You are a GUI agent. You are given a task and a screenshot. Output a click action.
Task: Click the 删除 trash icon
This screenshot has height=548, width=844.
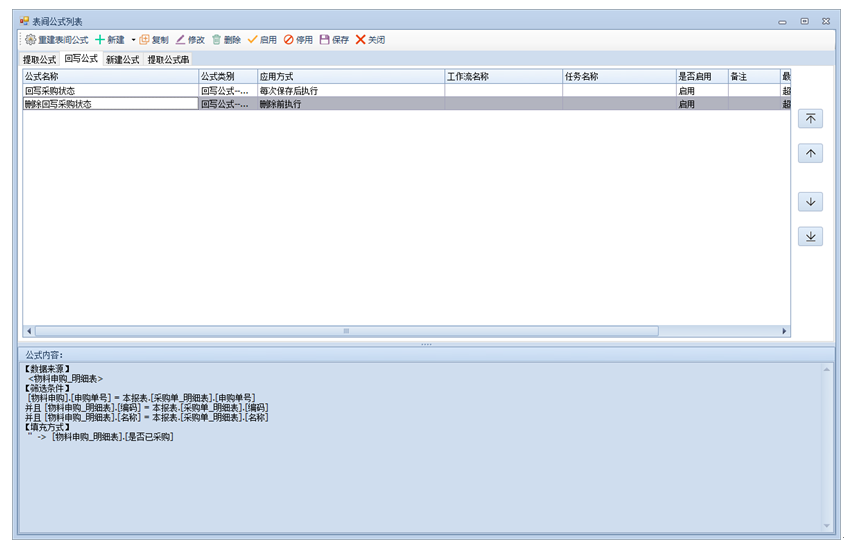coord(216,40)
